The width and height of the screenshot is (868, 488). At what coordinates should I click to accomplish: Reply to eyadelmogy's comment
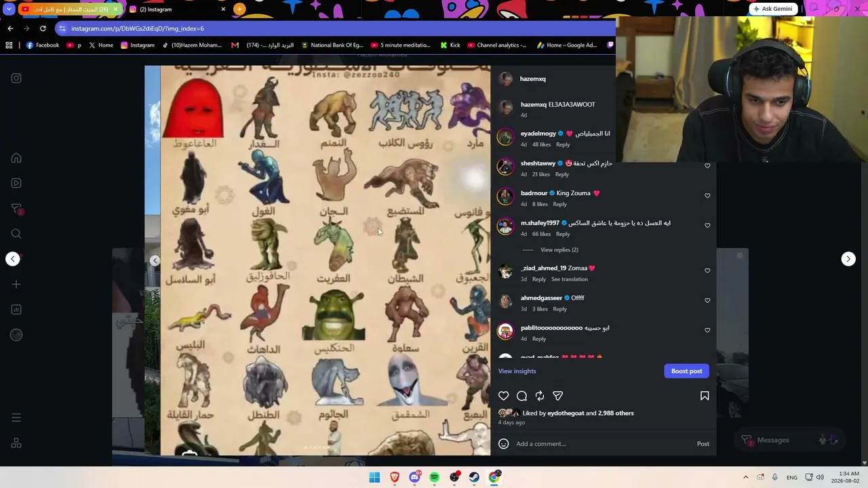pos(563,145)
